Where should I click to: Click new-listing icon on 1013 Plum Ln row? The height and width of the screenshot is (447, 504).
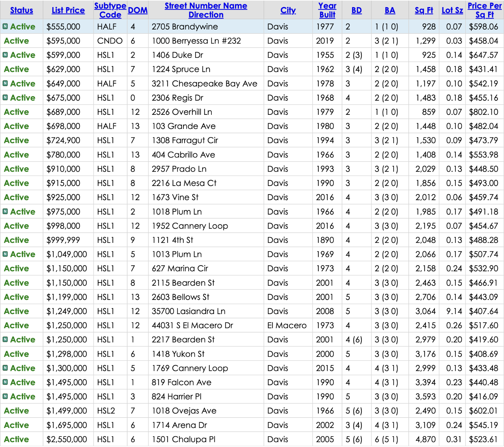tap(5, 254)
